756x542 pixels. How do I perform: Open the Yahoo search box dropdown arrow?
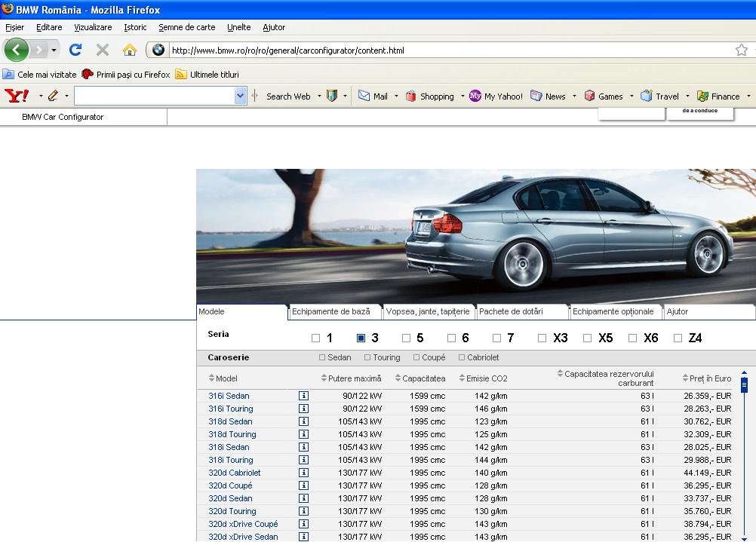(x=241, y=96)
